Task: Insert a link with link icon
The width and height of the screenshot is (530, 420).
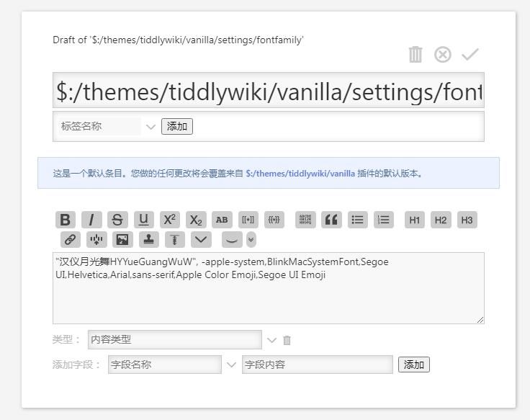Action: (x=71, y=239)
